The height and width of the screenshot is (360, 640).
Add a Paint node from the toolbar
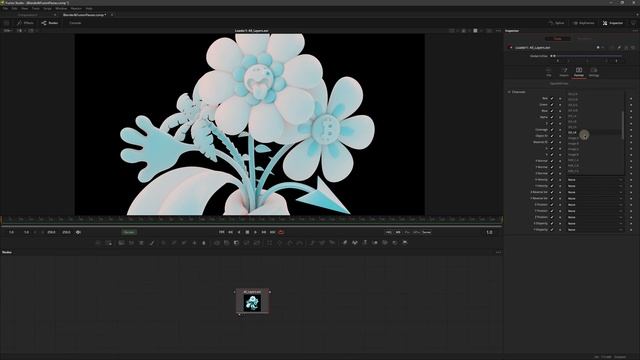coord(151,243)
